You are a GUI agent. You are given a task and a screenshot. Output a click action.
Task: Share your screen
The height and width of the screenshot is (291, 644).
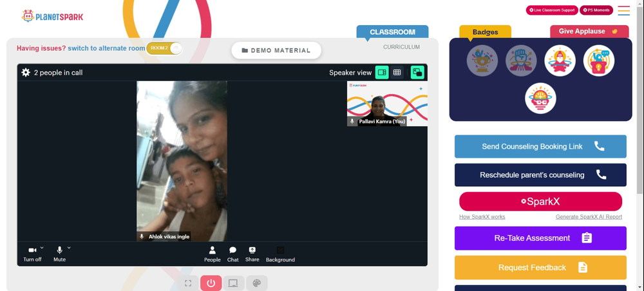252,254
